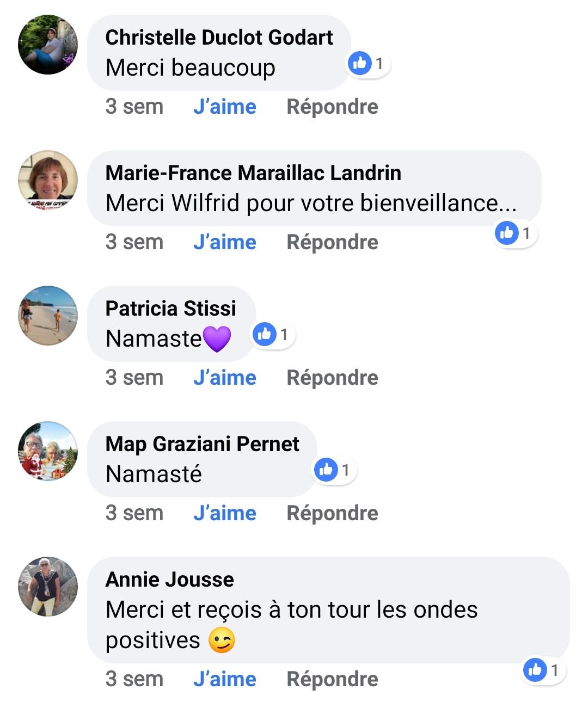The image size is (588, 702).
Task: Open Patricia Stissi's beach profile picture
Action: coord(48,316)
